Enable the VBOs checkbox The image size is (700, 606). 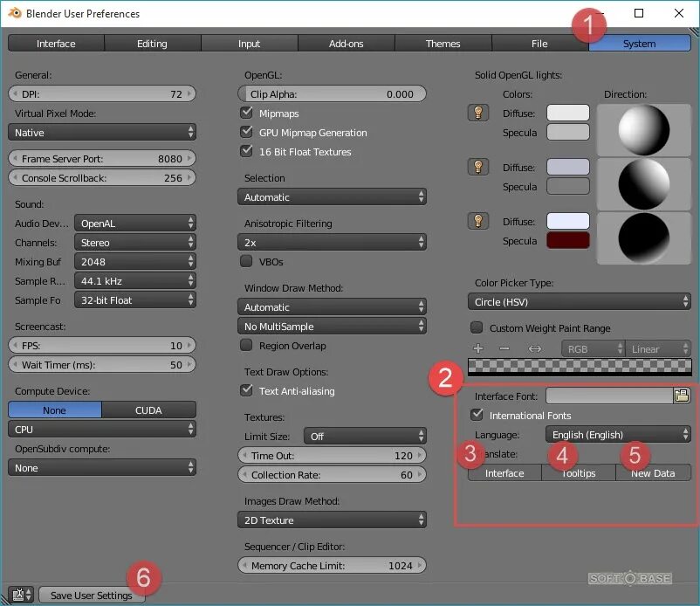pyautogui.click(x=246, y=261)
